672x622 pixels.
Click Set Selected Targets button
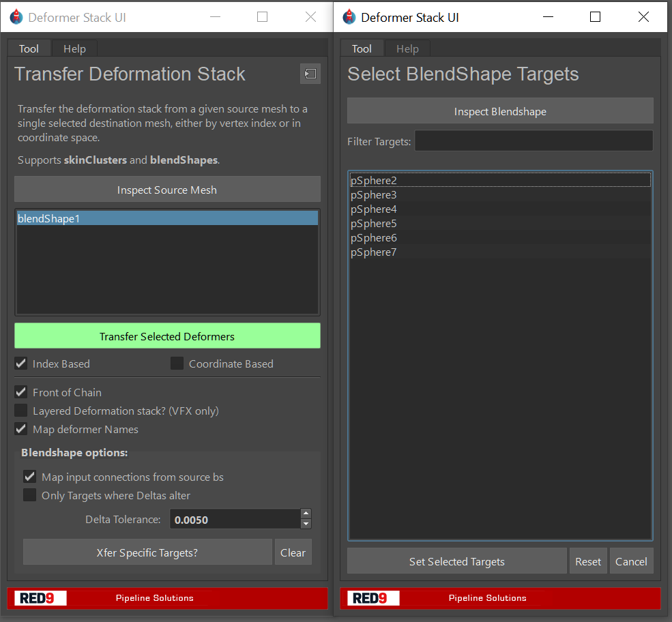(457, 561)
